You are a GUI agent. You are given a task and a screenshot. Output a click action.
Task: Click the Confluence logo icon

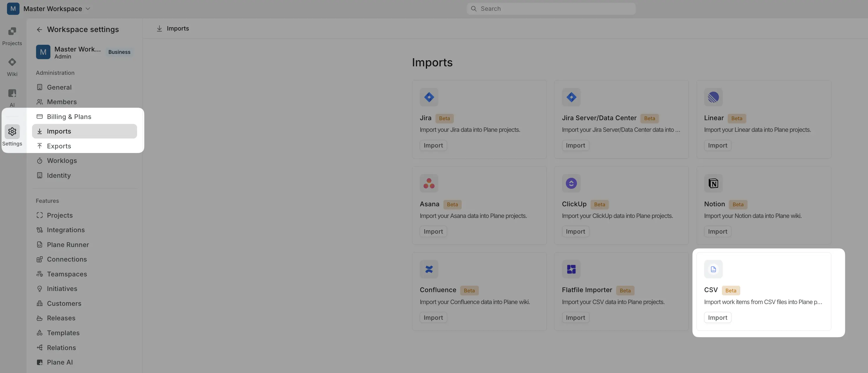pos(428,269)
